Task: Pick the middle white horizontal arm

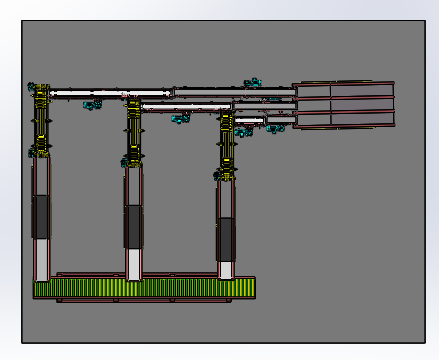Action: point(187,107)
